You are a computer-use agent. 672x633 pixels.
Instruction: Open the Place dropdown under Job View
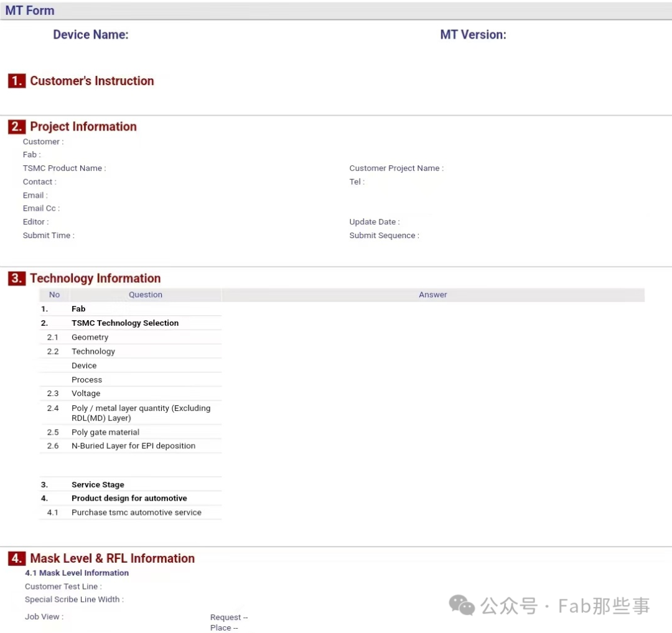[x=223, y=627]
